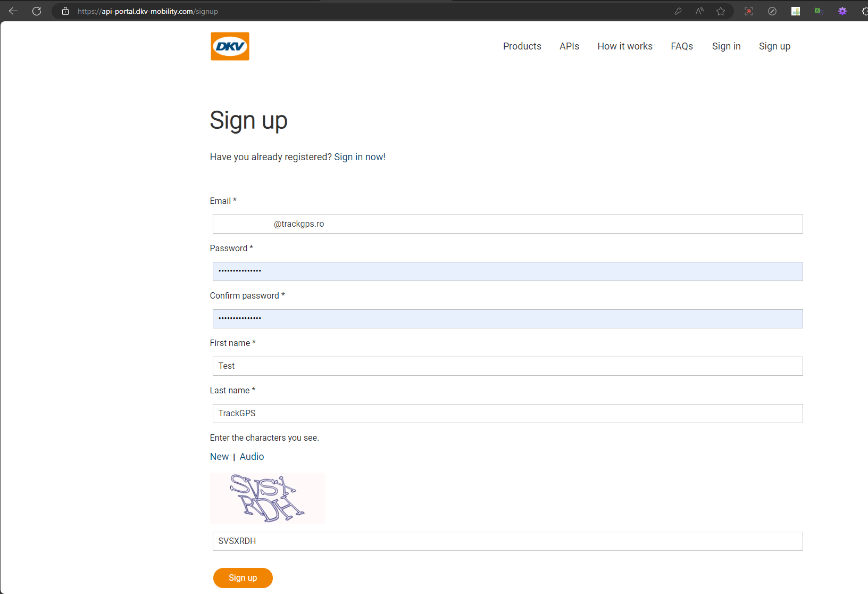868x594 pixels.
Task: Add this page to favorites
Action: pyautogui.click(x=721, y=11)
